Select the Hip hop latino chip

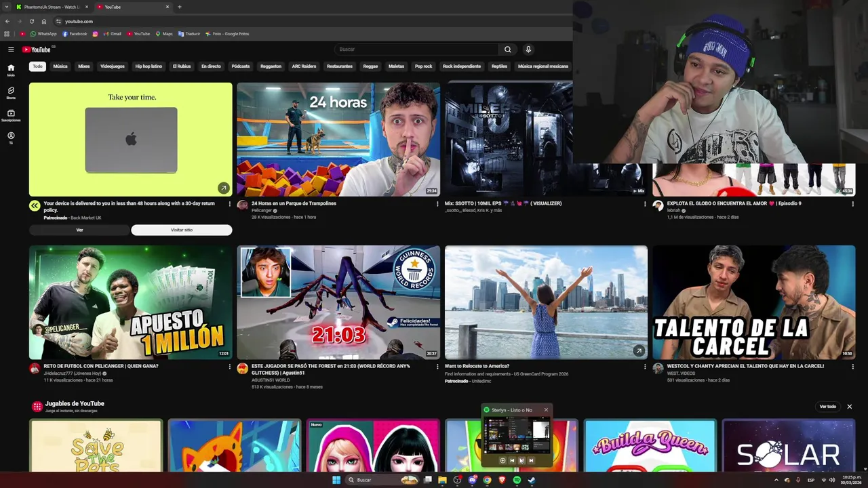(x=149, y=66)
